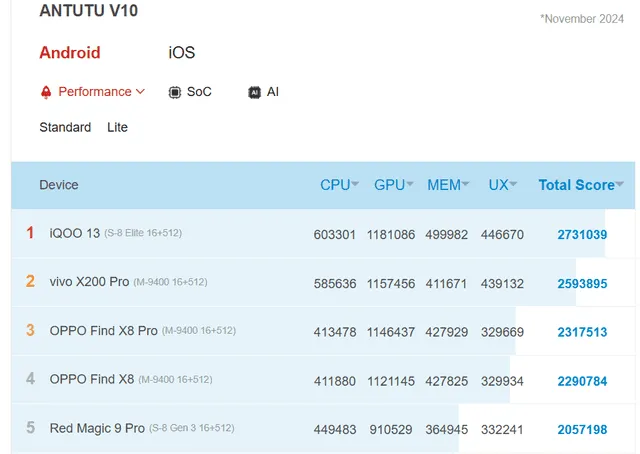640x454 pixels.
Task: Click OPPO Find X8 UX score 329934
Action: (502, 381)
